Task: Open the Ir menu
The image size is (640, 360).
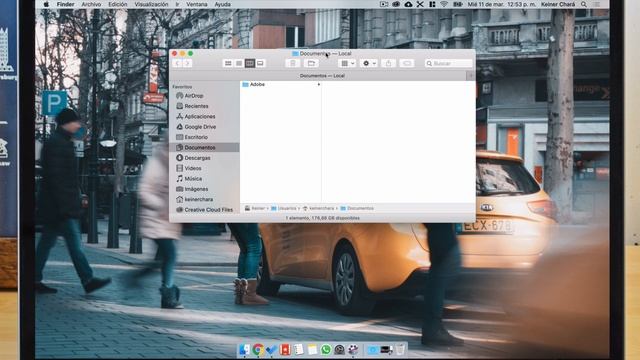Action: (x=177, y=4)
